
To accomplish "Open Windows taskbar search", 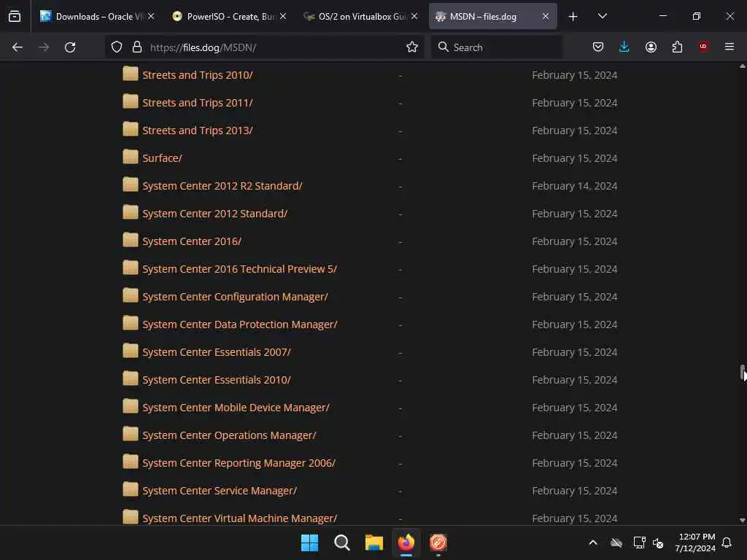I will [341, 542].
